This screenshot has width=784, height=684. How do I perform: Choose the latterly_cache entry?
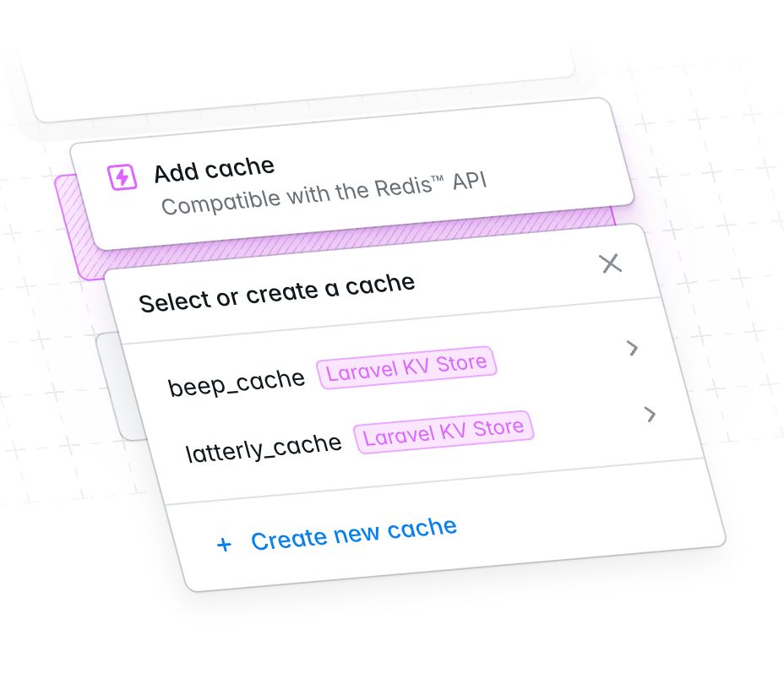click(x=263, y=448)
